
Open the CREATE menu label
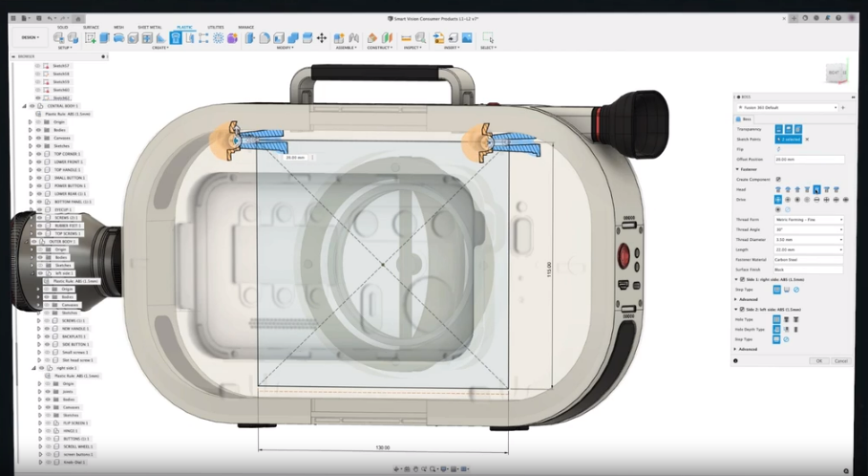[x=160, y=48]
